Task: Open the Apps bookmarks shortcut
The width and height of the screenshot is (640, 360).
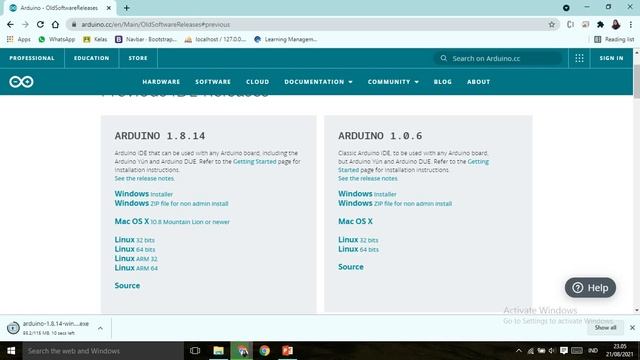Action: tap(19, 39)
